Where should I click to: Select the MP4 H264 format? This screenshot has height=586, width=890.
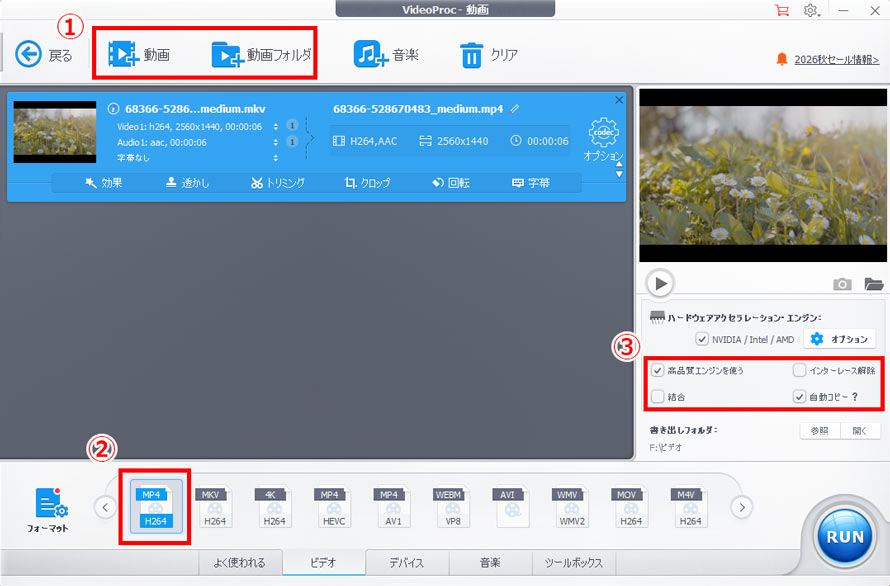(156, 507)
